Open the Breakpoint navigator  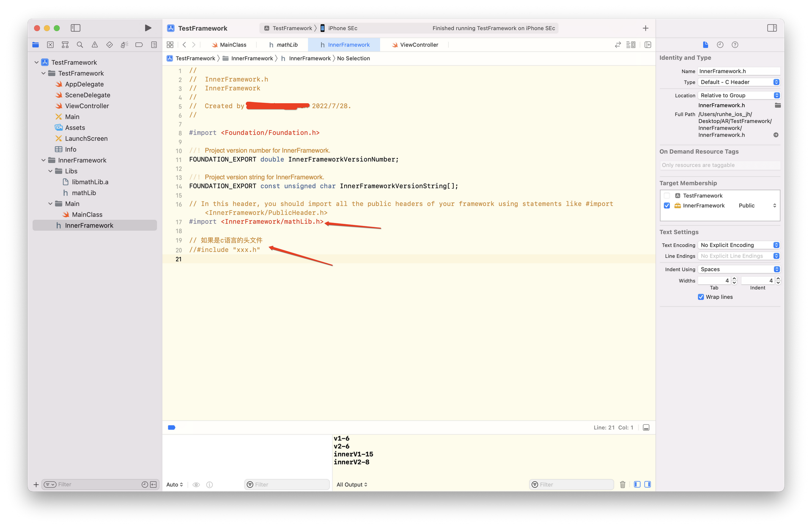coord(139,45)
